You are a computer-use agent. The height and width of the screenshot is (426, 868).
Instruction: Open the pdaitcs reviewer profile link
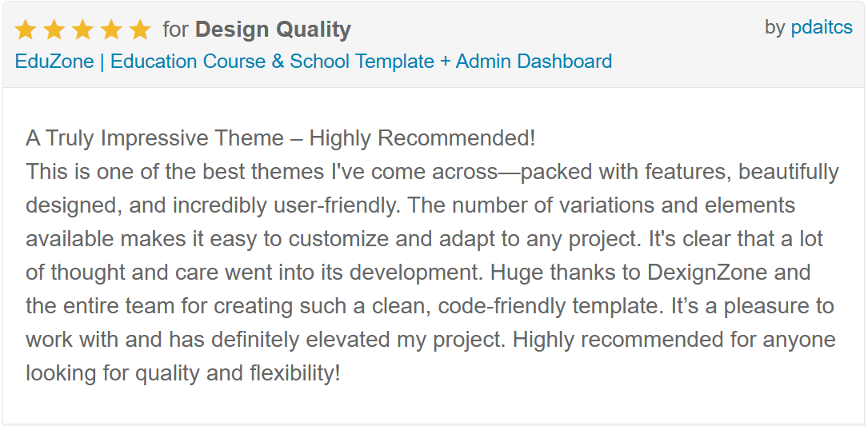[x=822, y=26]
